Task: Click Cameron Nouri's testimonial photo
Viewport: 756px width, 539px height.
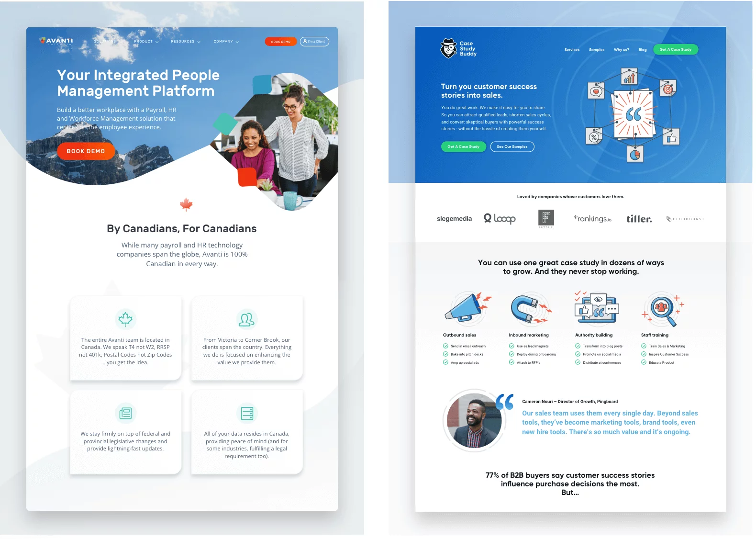Action: click(474, 421)
